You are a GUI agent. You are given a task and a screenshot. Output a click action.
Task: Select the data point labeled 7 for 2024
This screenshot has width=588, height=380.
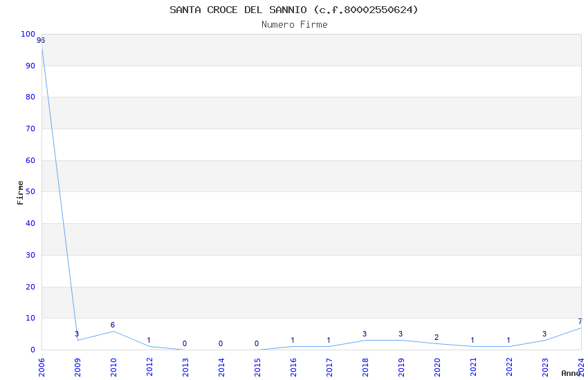pos(580,327)
